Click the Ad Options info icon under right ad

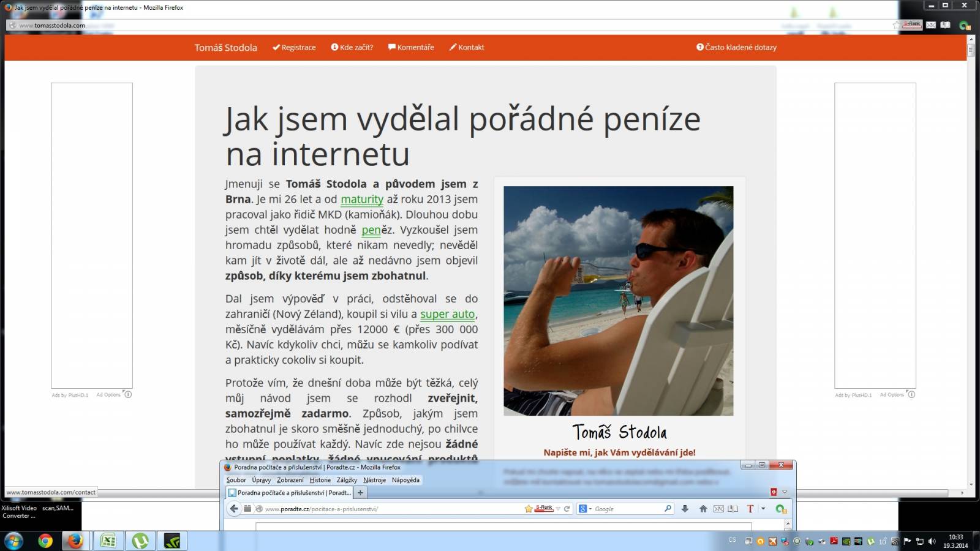911,394
